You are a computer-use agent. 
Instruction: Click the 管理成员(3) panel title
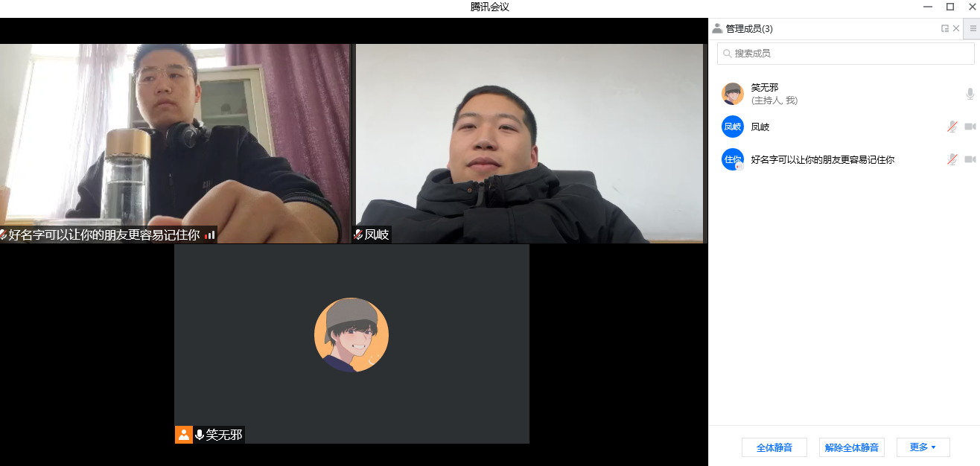coord(749,28)
